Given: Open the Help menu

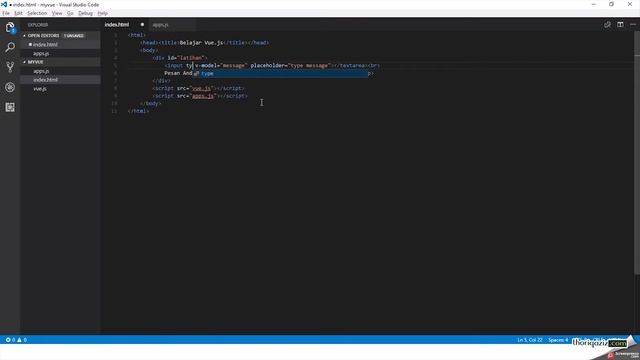Looking at the screenshot, I should pos(102,13).
